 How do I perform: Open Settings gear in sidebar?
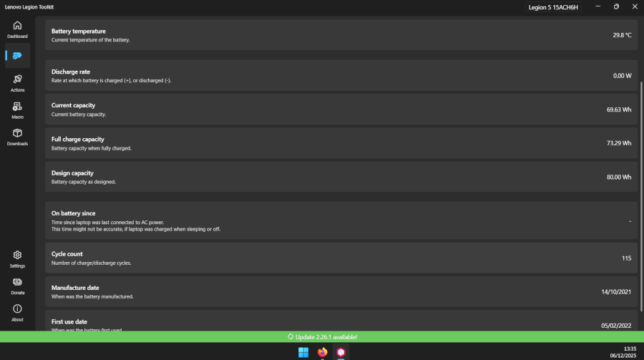(x=17, y=259)
